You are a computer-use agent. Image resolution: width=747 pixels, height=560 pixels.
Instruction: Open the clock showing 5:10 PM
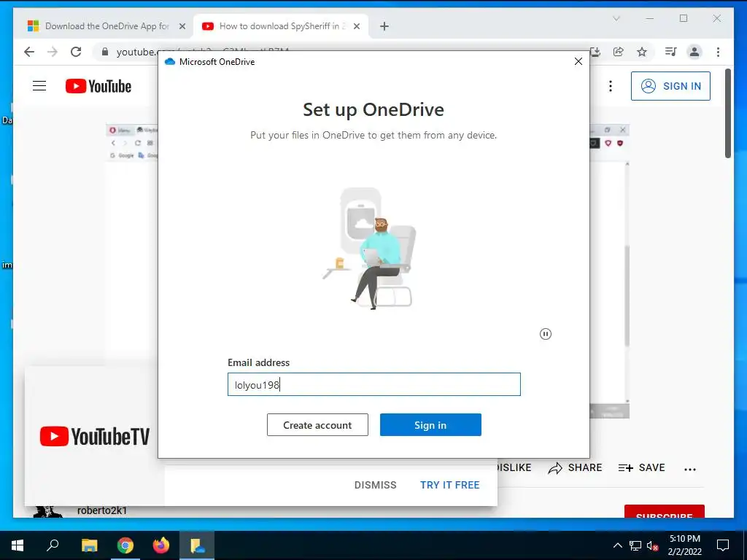pyautogui.click(x=684, y=545)
